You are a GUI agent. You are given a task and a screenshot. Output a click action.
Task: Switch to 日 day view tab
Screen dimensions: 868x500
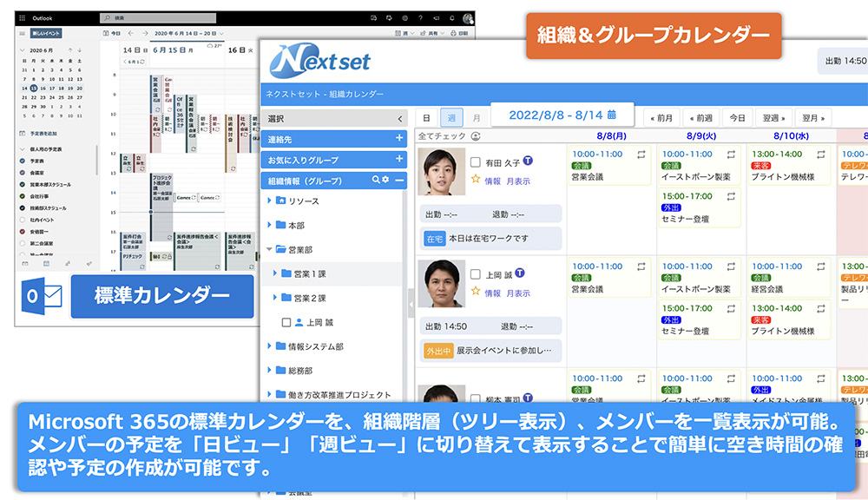coord(426,118)
